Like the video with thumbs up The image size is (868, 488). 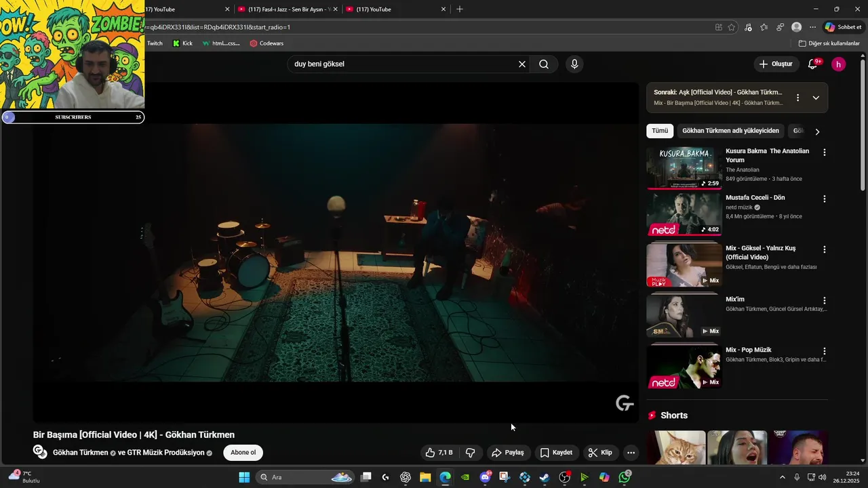coord(439,453)
